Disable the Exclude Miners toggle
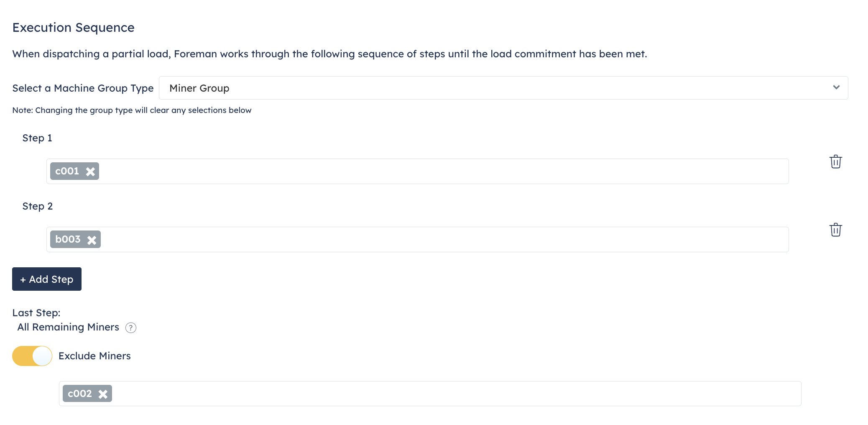Image resolution: width=868 pixels, height=425 pixels. click(32, 356)
